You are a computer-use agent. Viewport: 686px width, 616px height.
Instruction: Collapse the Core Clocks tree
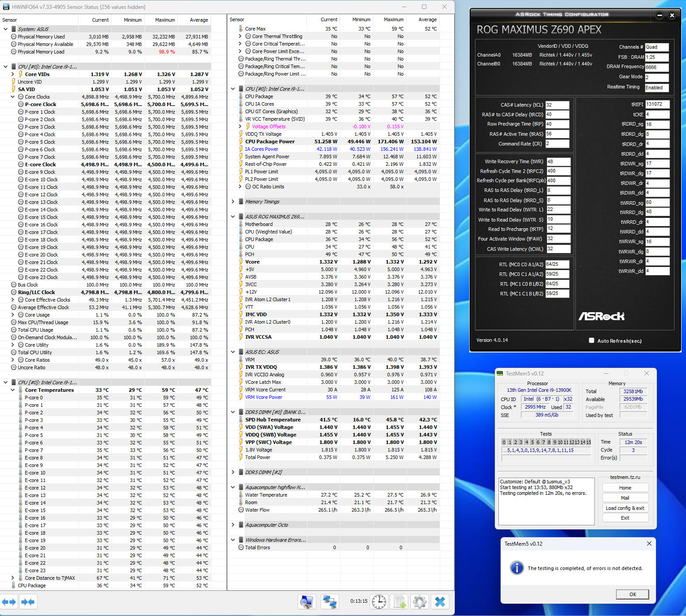click(13, 97)
